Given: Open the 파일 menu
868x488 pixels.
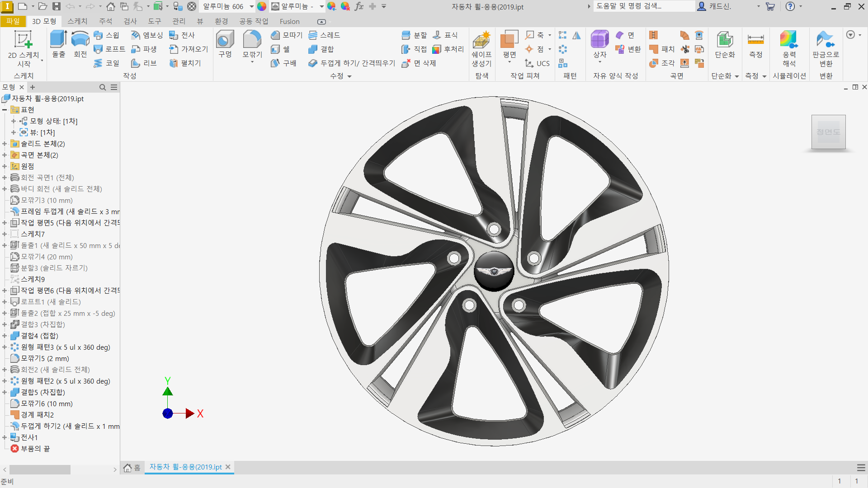Looking at the screenshot, I should click(x=13, y=21).
